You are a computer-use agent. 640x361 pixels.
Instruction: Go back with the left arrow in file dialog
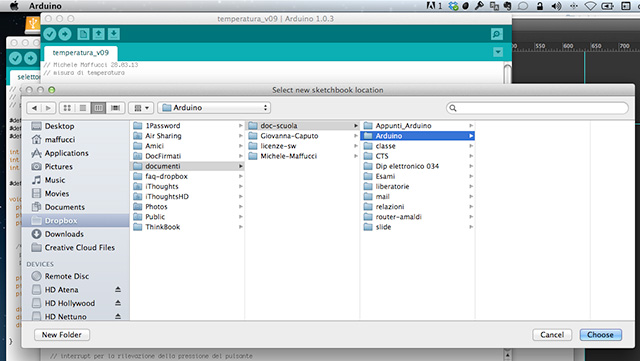tap(34, 108)
